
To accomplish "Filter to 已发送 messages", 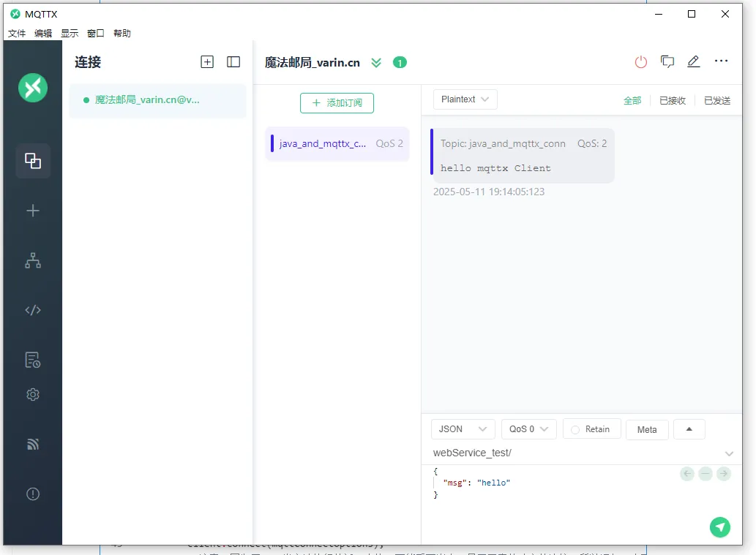I will (x=717, y=100).
